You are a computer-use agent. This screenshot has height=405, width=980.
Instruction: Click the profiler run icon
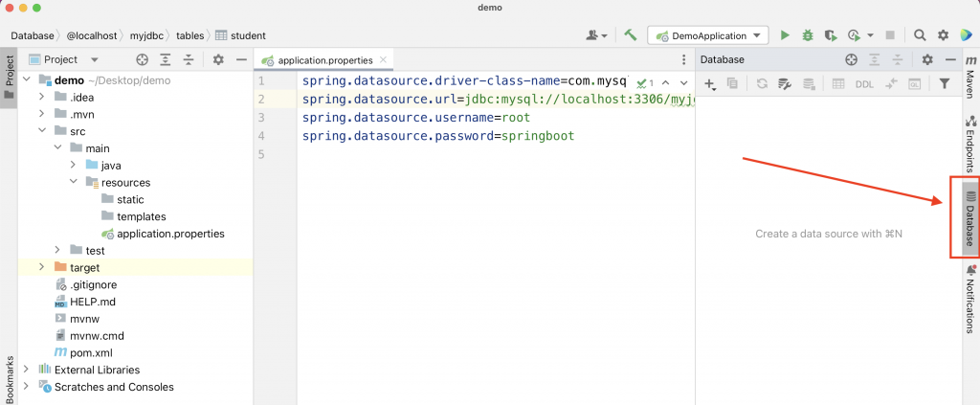click(x=854, y=35)
